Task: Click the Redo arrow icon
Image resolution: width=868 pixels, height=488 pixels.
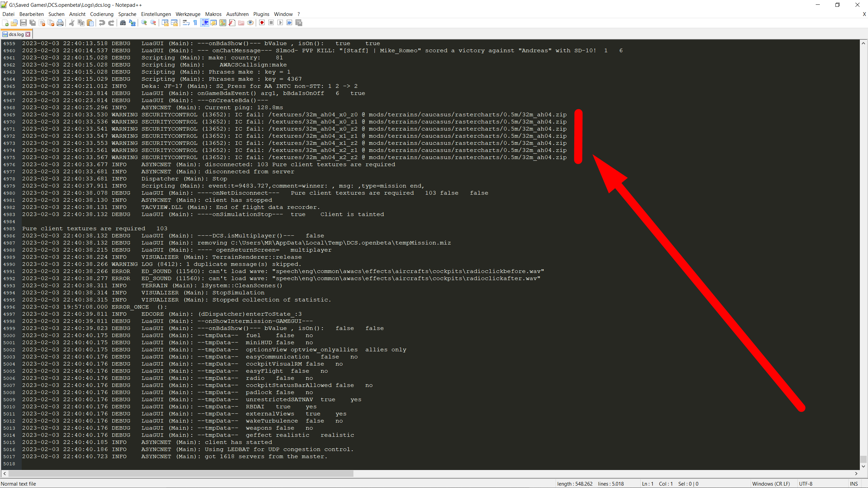Action: [111, 23]
